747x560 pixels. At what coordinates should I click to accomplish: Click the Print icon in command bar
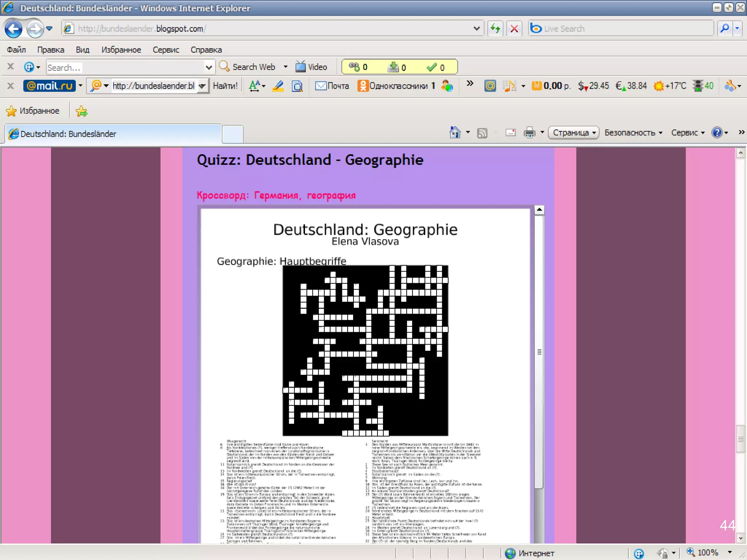pos(529,133)
